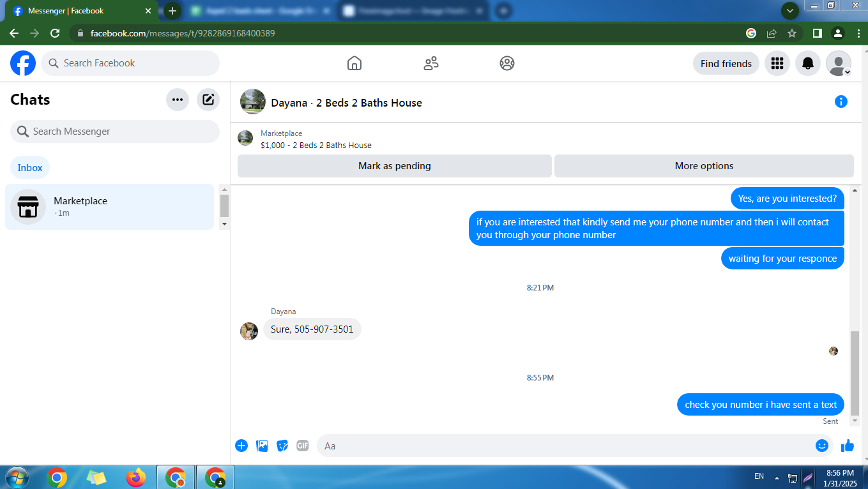The height and width of the screenshot is (489, 868).
Task: Open the emoji picker in message box
Action: coord(822,446)
